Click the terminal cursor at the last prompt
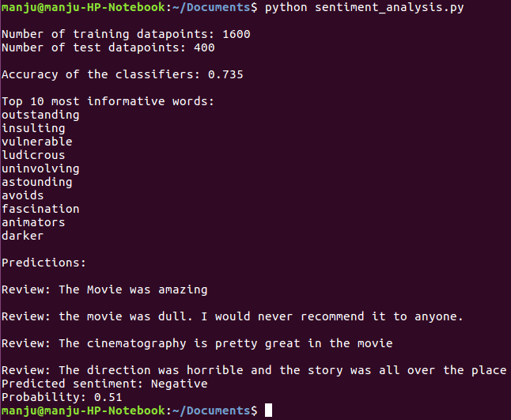Image resolution: width=511 pixels, height=420 pixels. coord(269,411)
